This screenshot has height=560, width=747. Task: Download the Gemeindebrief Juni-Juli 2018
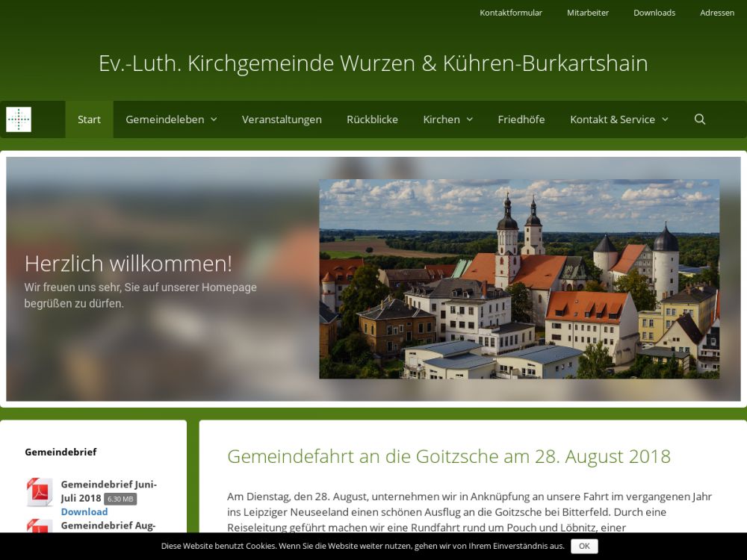click(x=84, y=511)
